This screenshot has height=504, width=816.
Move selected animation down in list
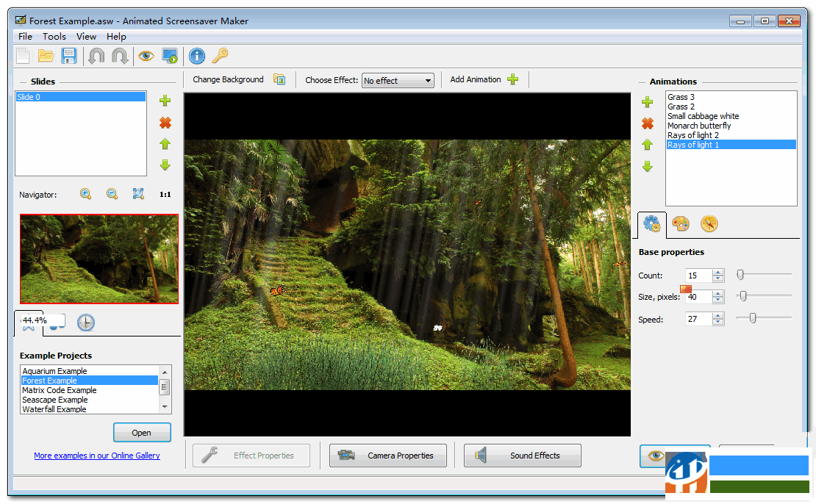[648, 167]
